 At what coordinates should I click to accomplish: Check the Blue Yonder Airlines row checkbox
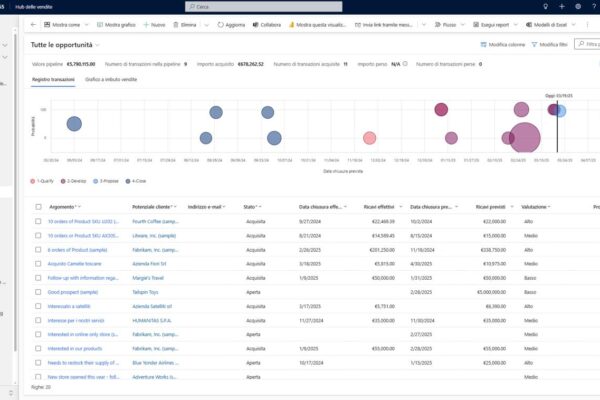(38, 362)
